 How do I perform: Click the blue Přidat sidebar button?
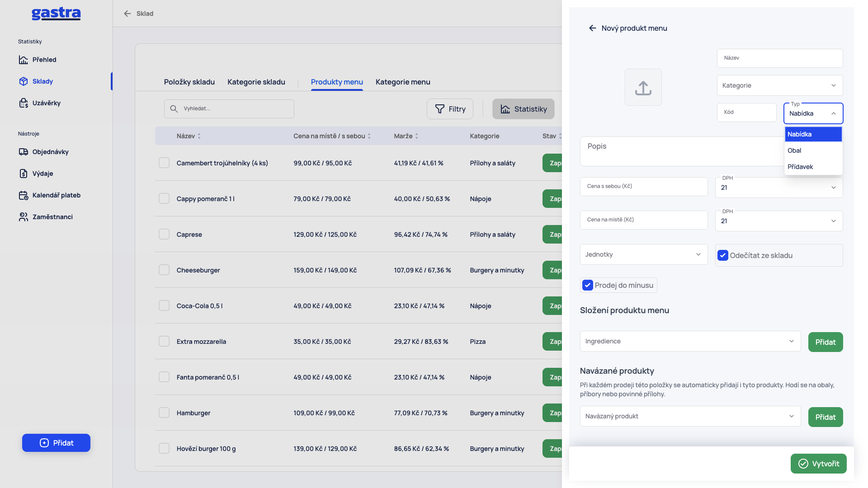coord(56,443)
